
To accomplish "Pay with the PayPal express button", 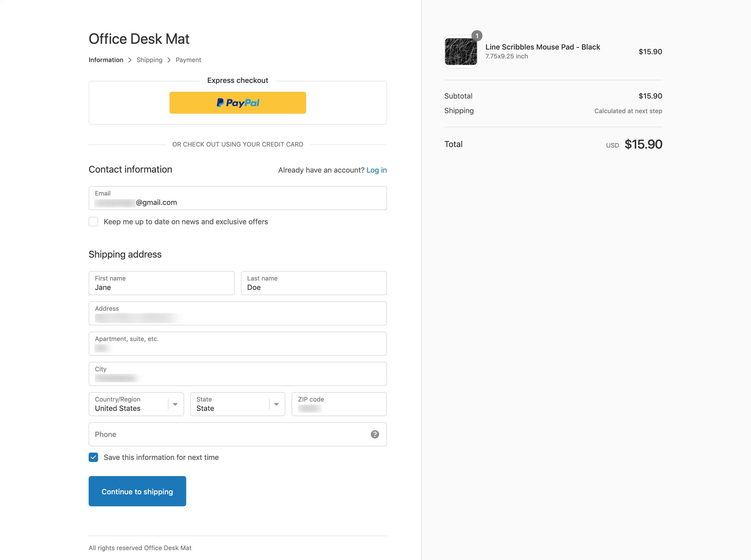I will (238, 103).
